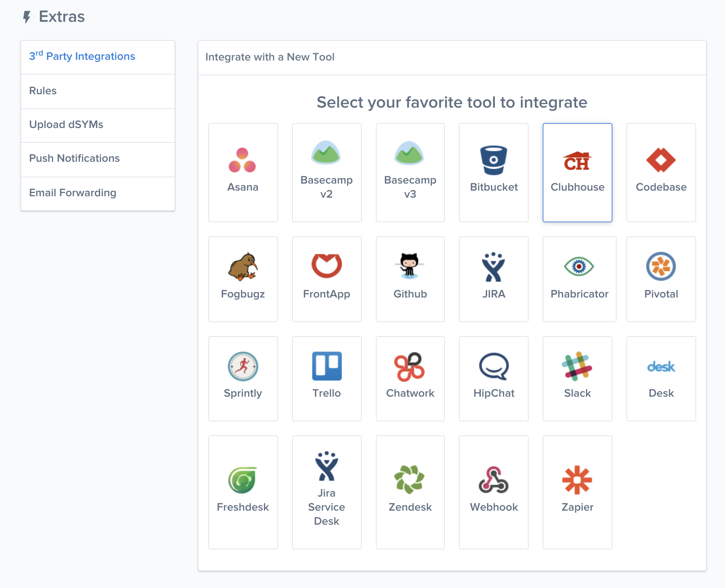The image size is (725, 588).
Task: Click the Asana label text
Action: tap(242, 187)
